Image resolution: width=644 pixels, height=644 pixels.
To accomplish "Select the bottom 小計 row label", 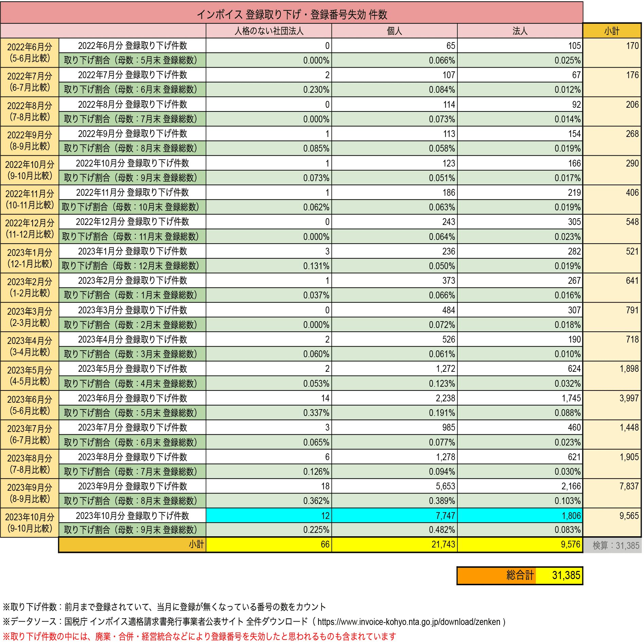I will (x=133, y=544).
